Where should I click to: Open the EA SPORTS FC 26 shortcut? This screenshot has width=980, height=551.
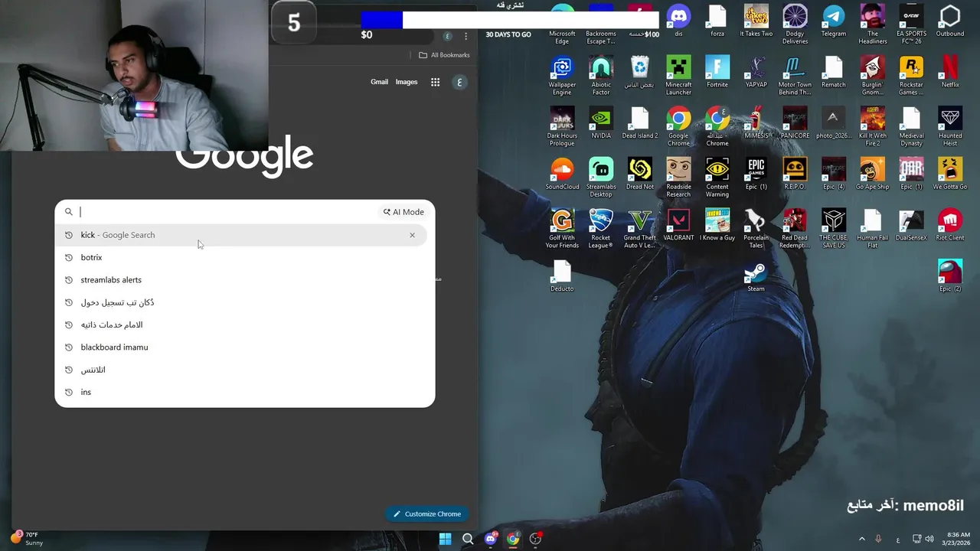(911, 24)
